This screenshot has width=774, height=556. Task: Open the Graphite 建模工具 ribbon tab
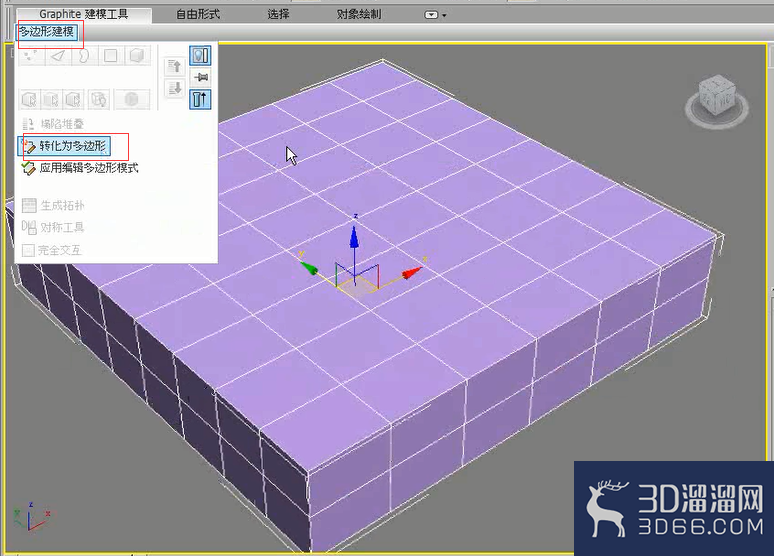tap(83, 14)
